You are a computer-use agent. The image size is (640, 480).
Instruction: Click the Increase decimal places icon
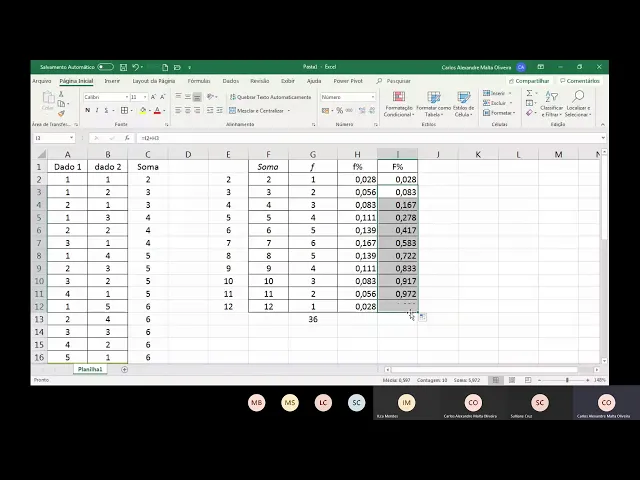[362, 111]
